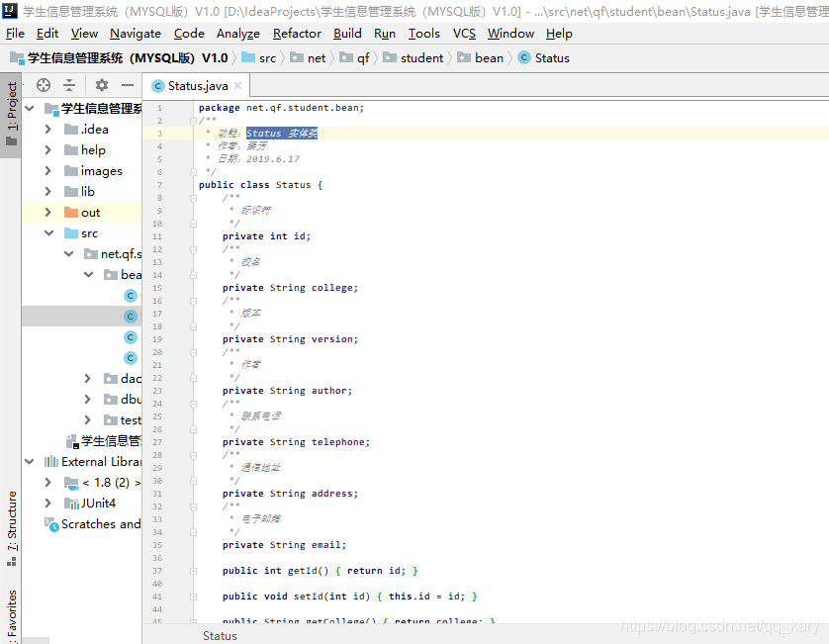Image resolution: width=829 pixels, height=644 pixels.
Task: Open the File menu
Action: [15, 34]
